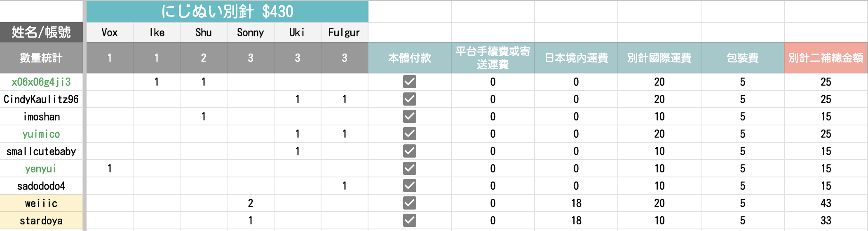The image size is (868, 231).
Task: Select weiiic's total amount cell 43
Action: (x=826, y=203)
